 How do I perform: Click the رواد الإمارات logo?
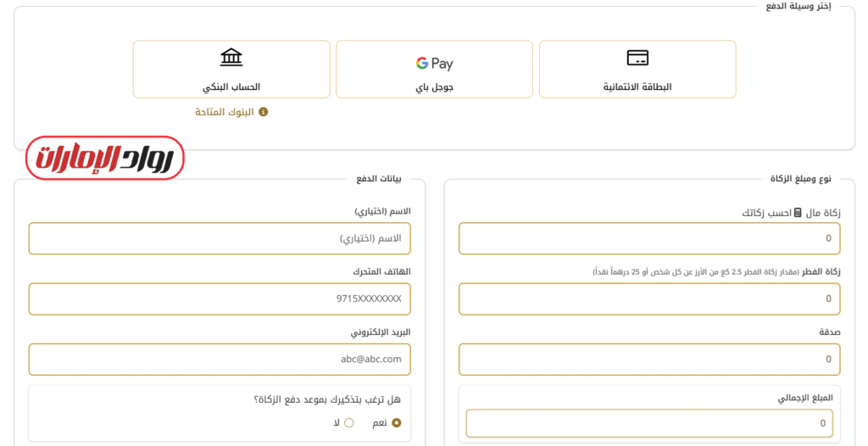tap(105, 158)
